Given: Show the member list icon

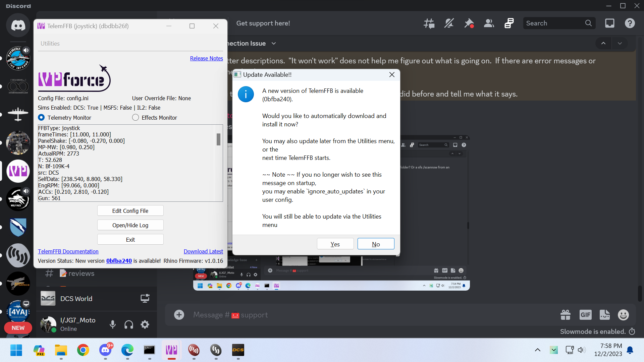Looking at the screenshot, I should point(489,23).
